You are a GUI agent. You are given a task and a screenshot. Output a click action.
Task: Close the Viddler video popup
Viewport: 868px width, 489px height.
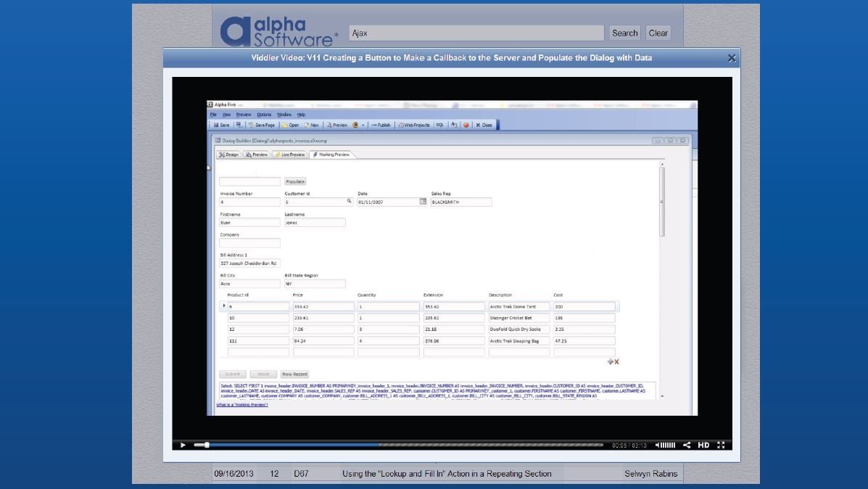(731, 58)
